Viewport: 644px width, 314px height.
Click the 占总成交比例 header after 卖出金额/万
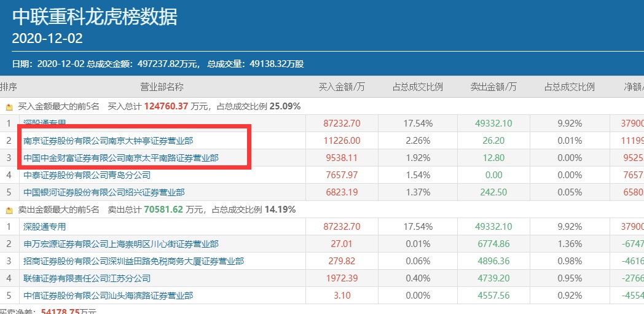[x=570, y=87]
